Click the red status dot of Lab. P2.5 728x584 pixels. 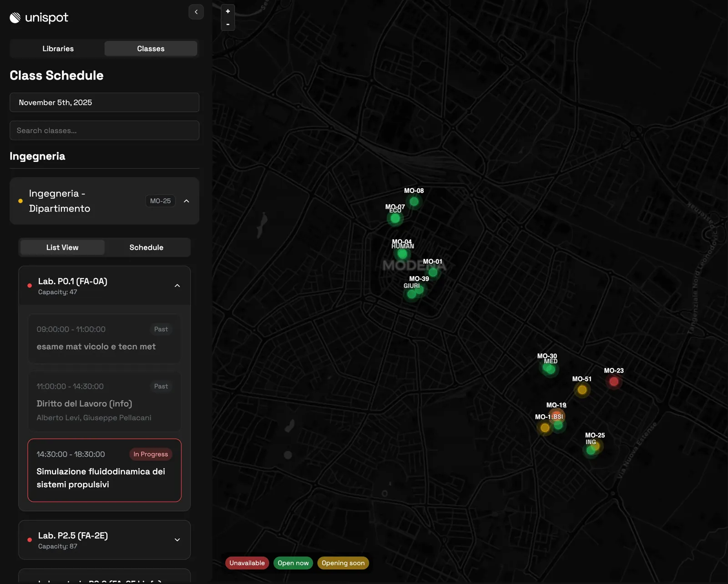tap(30, 540)
